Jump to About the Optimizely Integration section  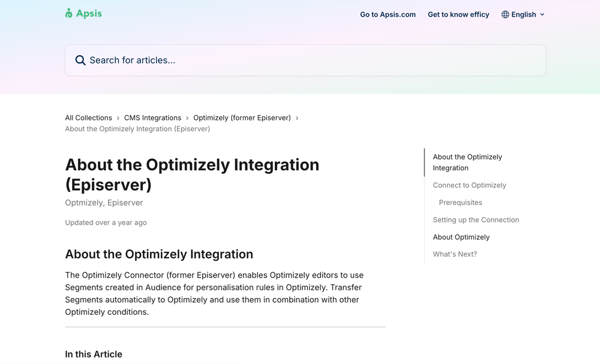467,163
